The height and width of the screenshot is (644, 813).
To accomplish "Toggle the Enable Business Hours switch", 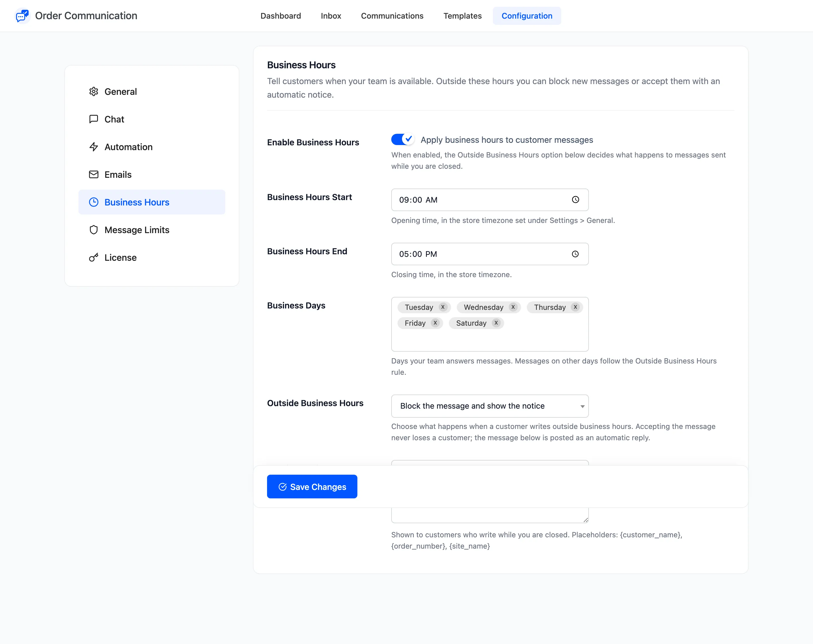I will (403, 139).
